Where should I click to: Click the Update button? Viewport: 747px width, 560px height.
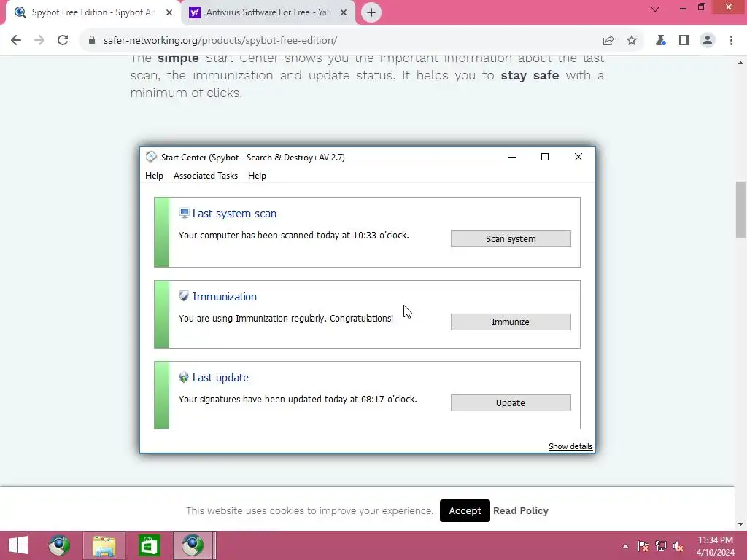(511, 402)
